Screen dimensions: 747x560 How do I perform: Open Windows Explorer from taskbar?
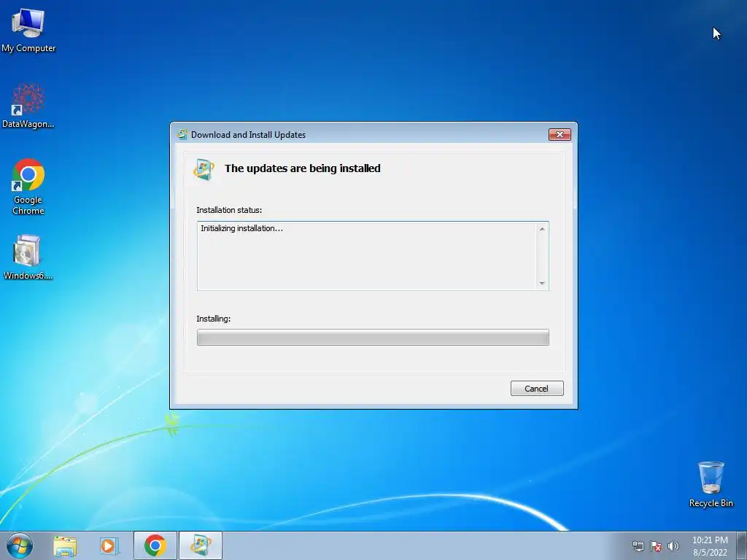tap(65, 545)
